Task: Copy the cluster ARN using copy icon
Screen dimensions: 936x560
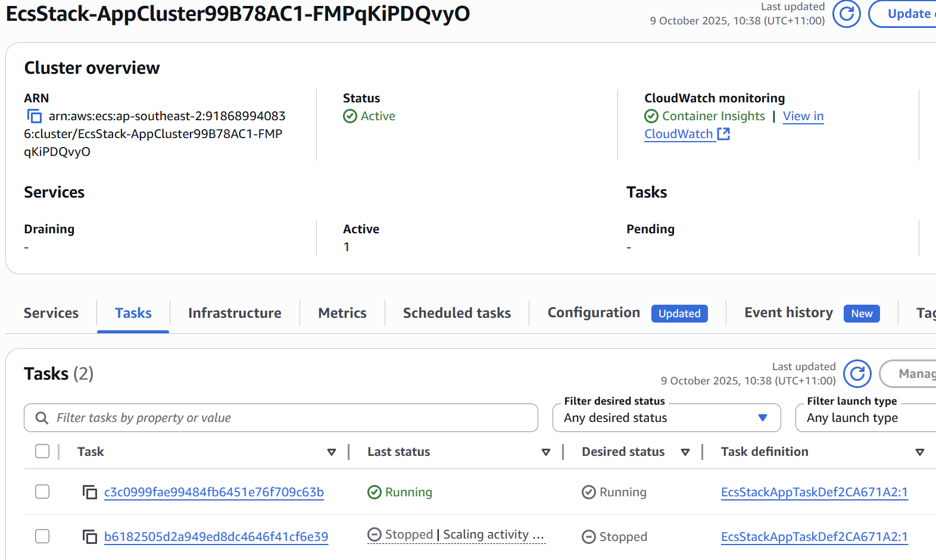Action: coord(35,116)
